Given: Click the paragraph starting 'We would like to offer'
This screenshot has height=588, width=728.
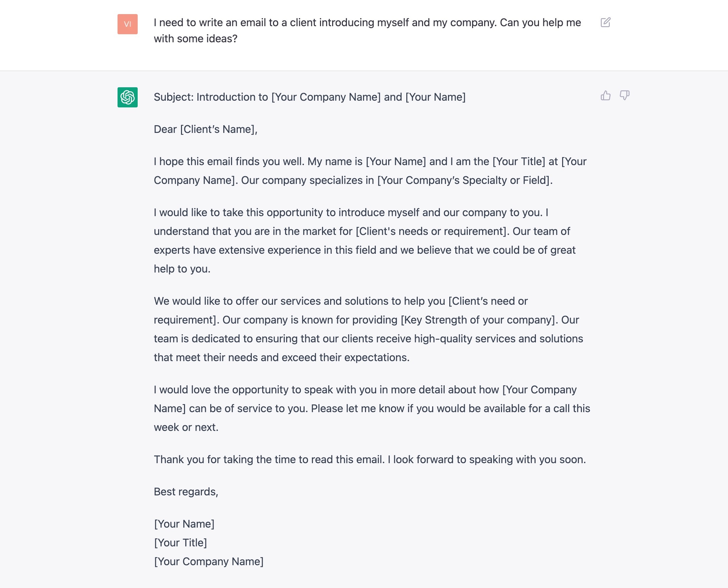Looking at the screenshot, I should (368, 329).
